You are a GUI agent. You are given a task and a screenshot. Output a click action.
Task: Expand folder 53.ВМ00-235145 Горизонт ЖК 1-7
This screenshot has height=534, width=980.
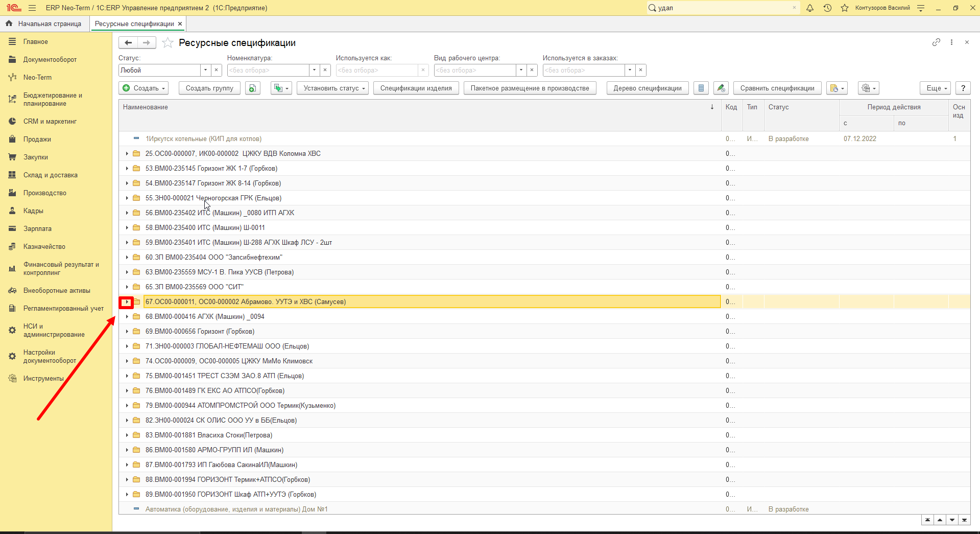pos(127,169)
